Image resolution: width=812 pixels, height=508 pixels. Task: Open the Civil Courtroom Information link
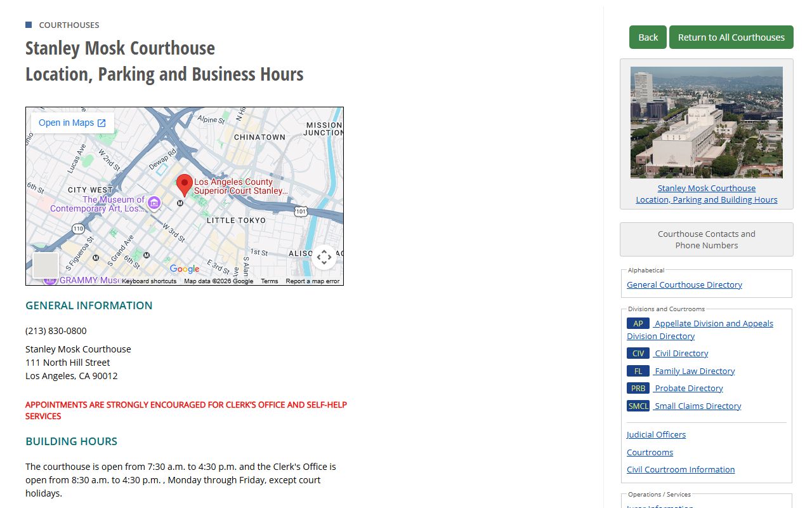point(681,469)
